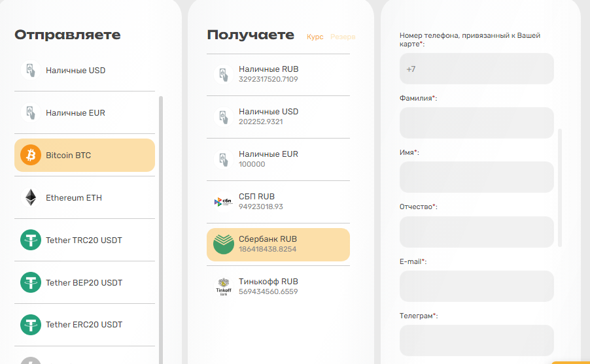Click the SBP RUB logo icon
This screenshot has width=590, height=364.
[223, 201]
